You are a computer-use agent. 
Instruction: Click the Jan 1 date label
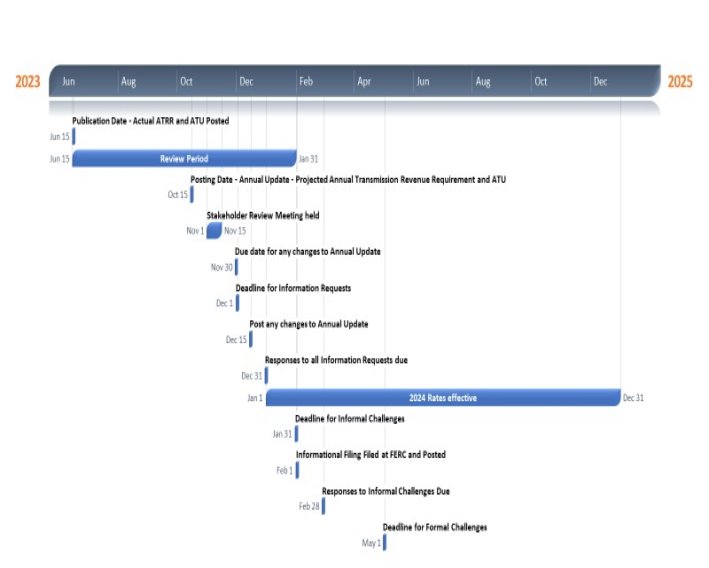pos(255,398)
